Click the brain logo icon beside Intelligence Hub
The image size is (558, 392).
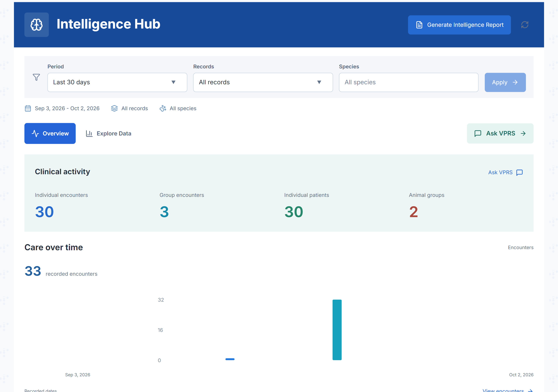click(36, 25)
